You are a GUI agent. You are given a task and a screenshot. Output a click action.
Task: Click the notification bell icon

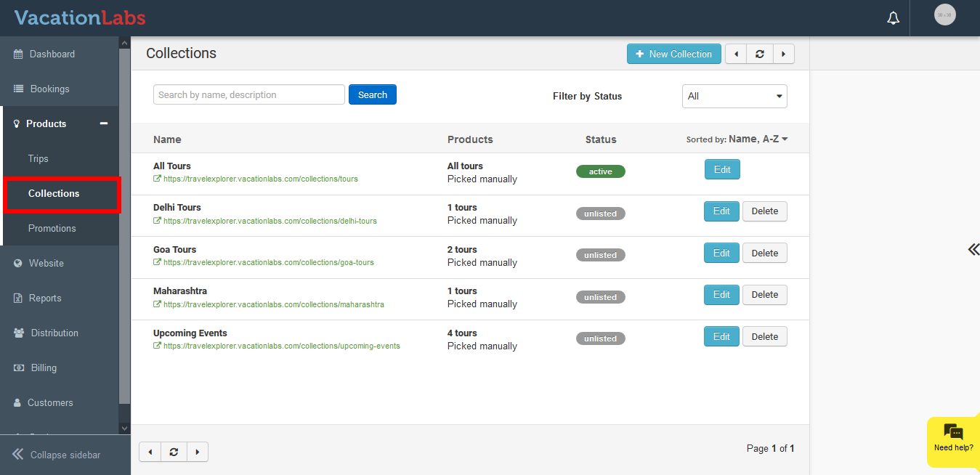tap(894, 18)
